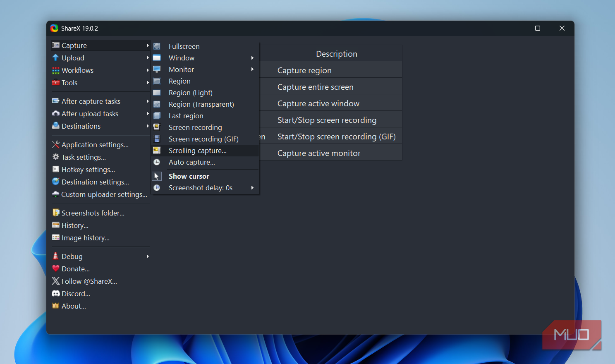Click the Discord logo icon
Screen dimensions: 615x364
point(55,293)
